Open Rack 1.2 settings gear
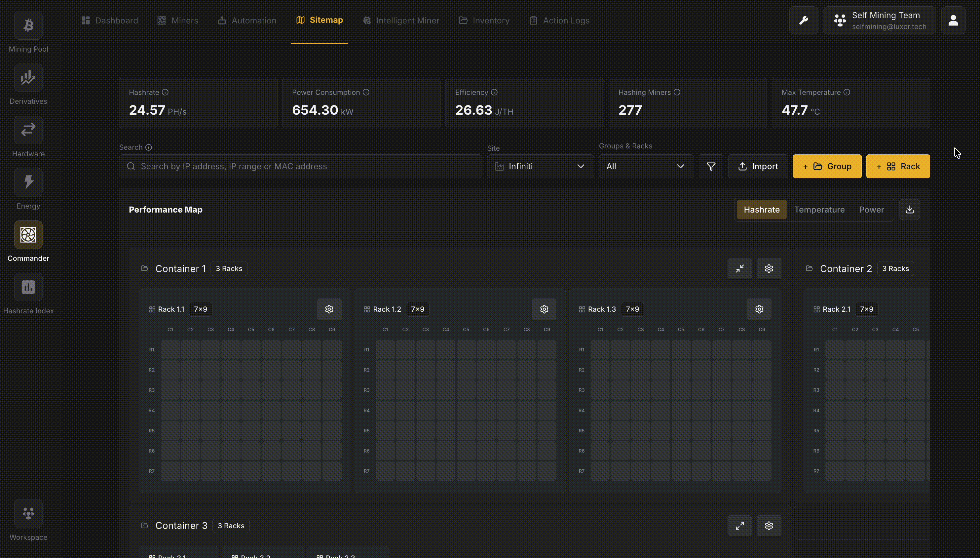 pos(544,309)
